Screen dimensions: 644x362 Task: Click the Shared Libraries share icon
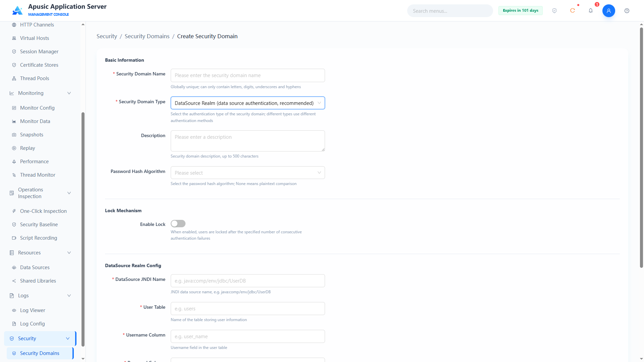tap(14, 281)
